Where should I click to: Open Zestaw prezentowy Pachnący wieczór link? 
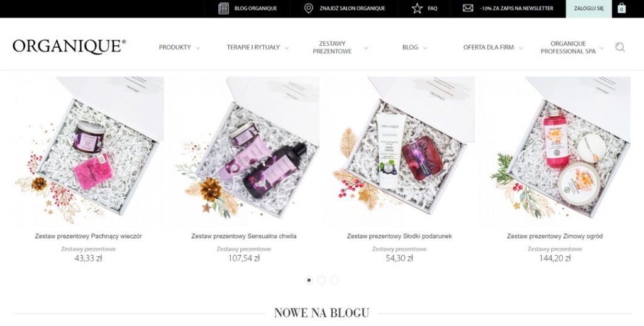coord(88,236)
